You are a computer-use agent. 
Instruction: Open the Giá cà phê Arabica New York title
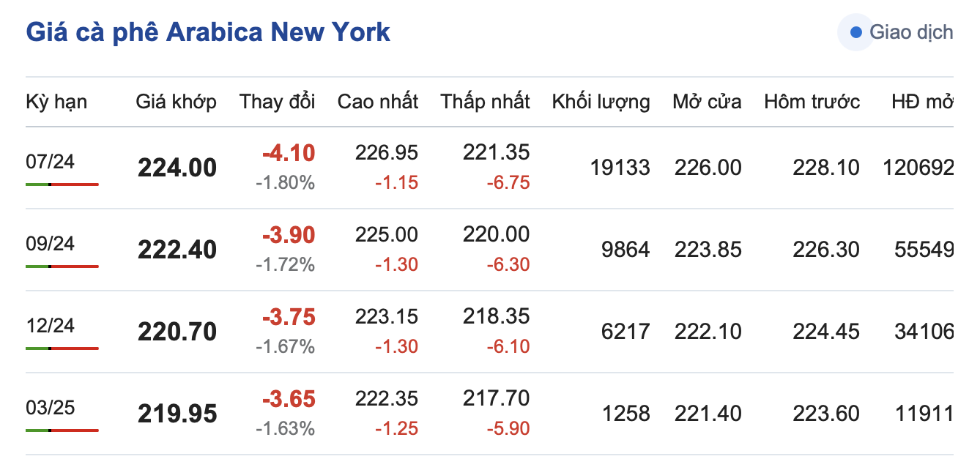(208, 32)
